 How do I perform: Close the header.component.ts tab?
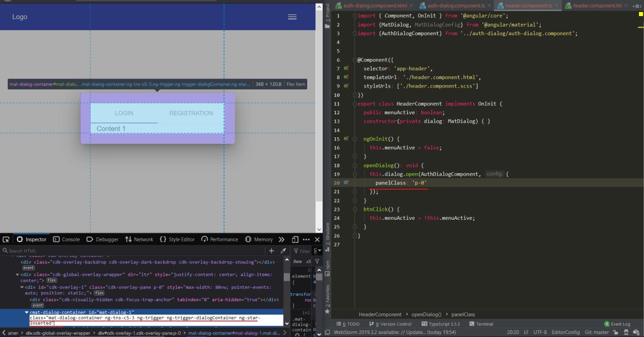(556, 6)
